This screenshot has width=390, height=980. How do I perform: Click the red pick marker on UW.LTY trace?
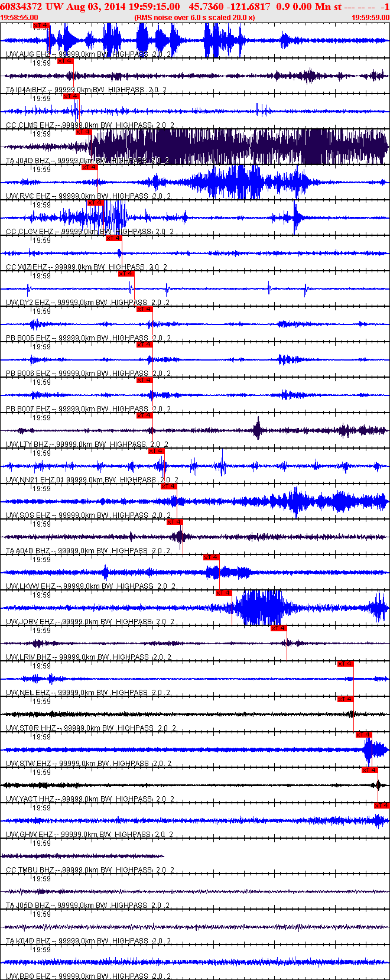[x=145, y=416]
